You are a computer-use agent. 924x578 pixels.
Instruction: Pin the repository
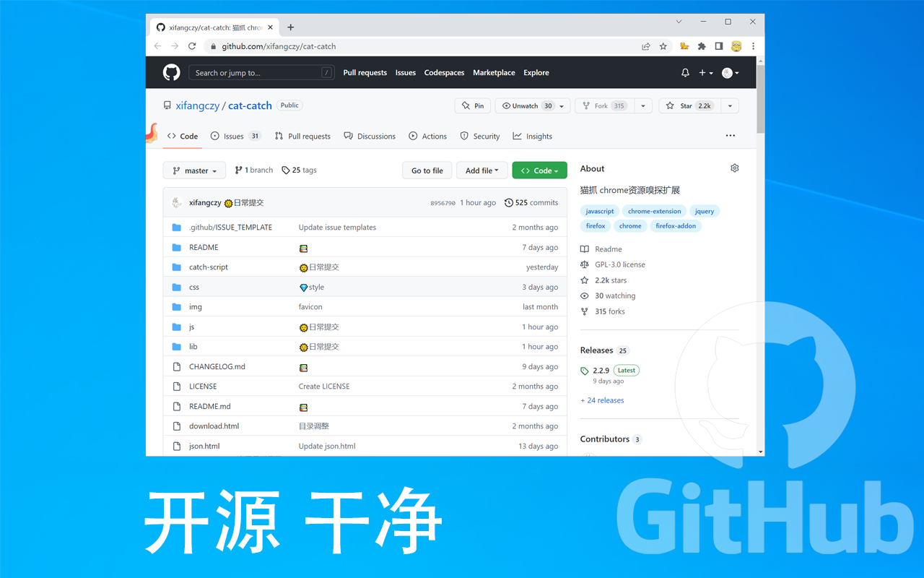pyautogui.click(x=472, y=105)
